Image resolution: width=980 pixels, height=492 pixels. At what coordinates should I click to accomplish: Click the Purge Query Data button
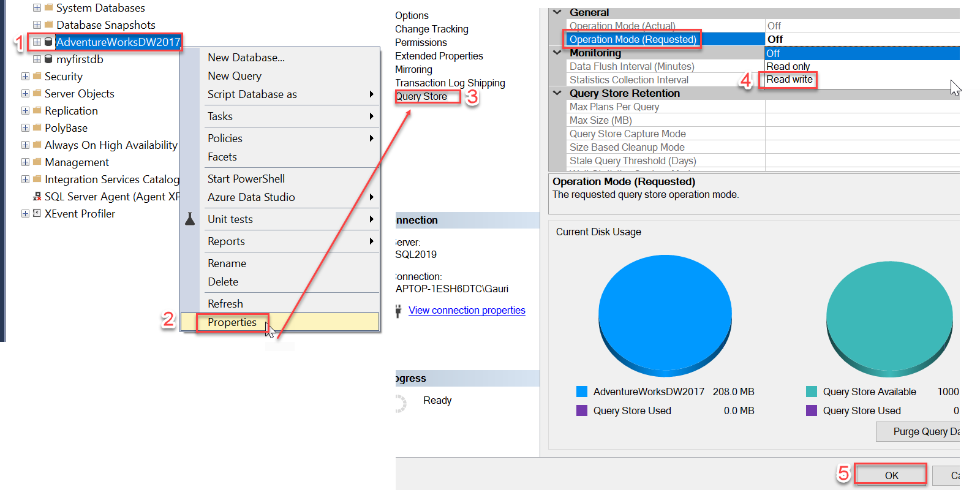tap(918, 432)
